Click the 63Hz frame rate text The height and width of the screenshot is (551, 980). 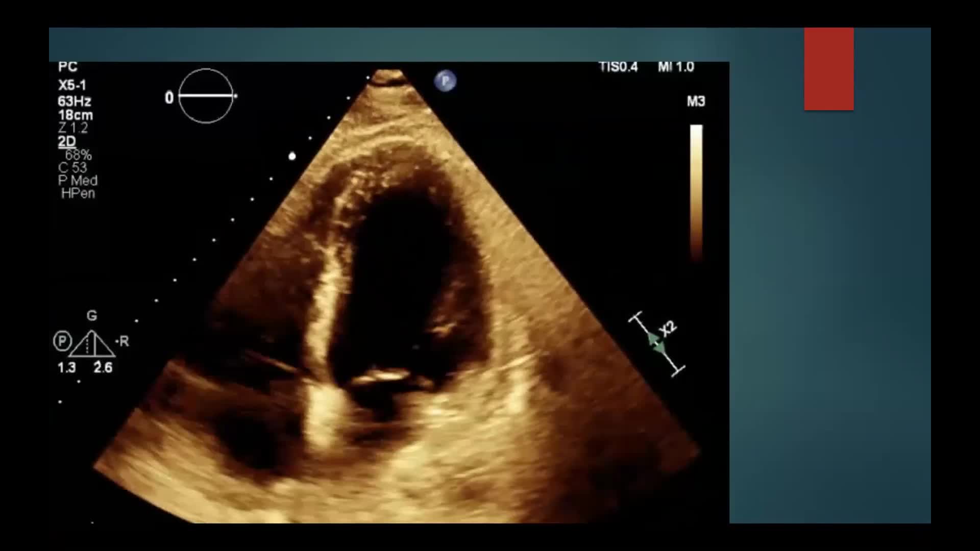(74, 101)
